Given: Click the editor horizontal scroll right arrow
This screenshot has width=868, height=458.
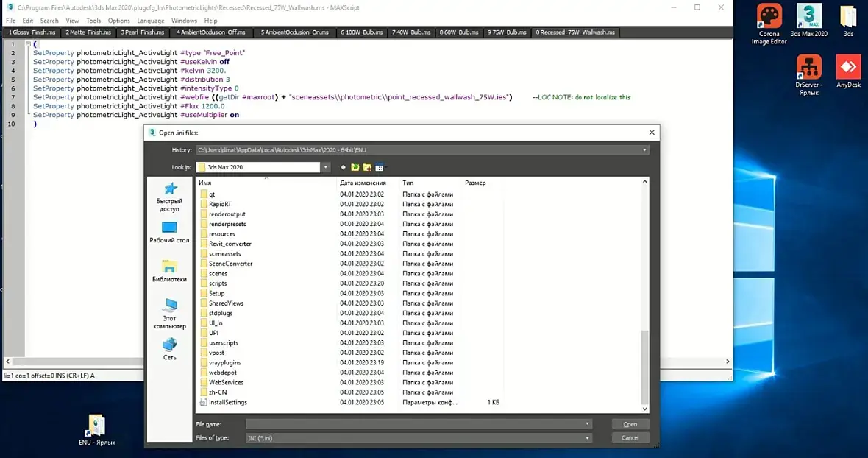Looking at the screenshot, I should click(728, 362).
